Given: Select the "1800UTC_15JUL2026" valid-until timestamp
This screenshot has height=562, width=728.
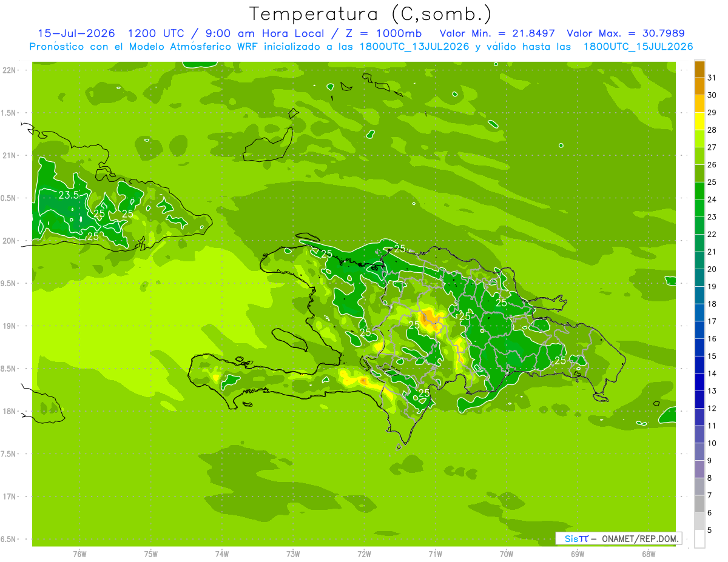Looking at the screenshot, I should click(x=638, y=47).
